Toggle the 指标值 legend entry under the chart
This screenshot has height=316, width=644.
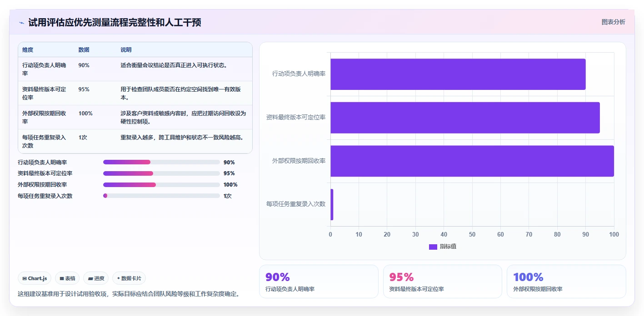443,247
